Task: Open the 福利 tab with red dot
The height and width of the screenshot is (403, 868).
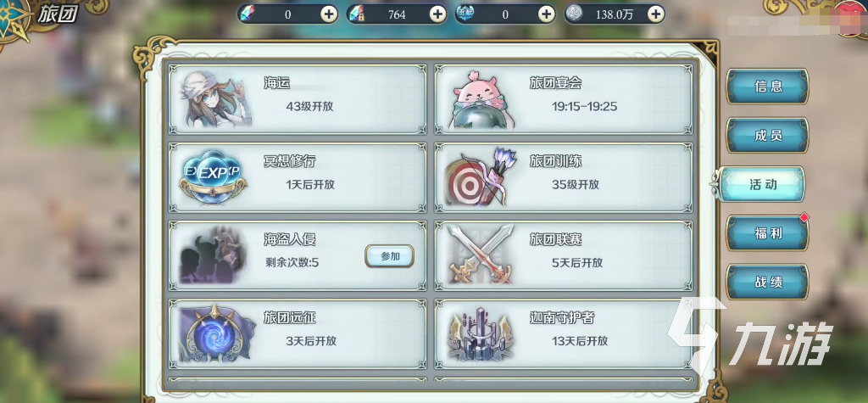Action: 767,233
